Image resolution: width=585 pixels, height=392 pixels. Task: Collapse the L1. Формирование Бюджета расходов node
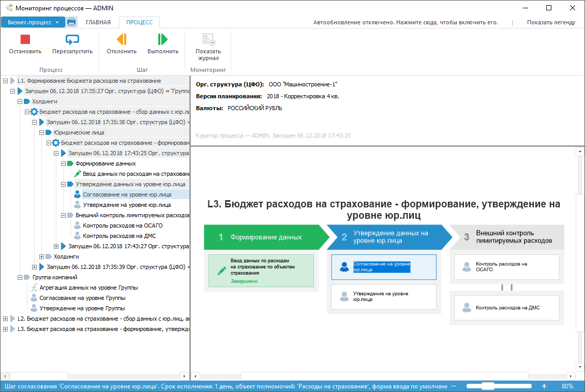tap(5, 81)
